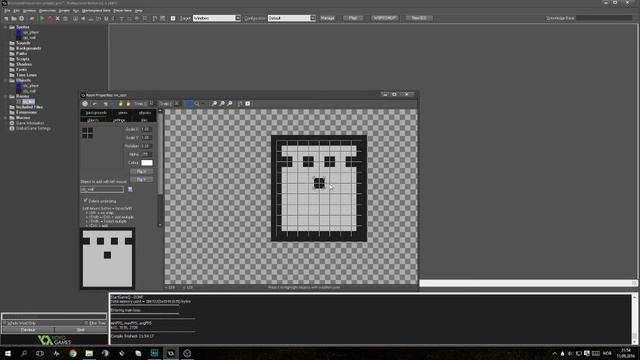
Task: Select the highlighted room in Rooms folder
Action: (x=28, y=102)
